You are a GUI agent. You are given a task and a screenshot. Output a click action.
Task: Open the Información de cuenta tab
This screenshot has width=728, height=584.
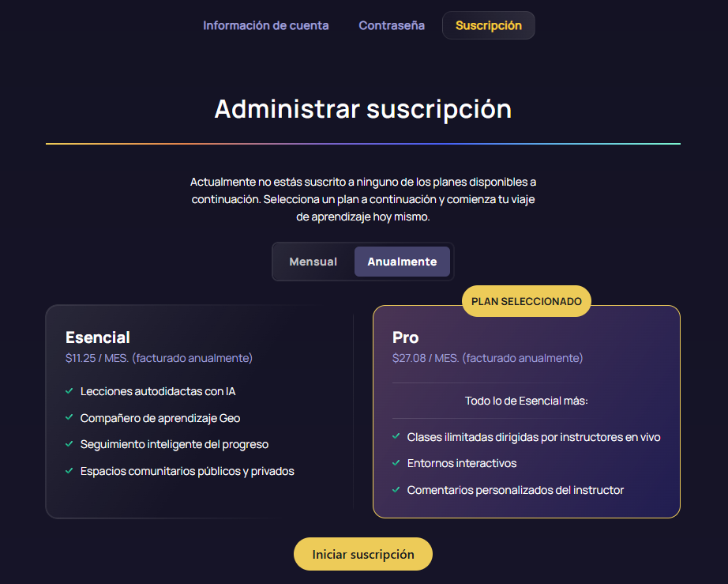click(266, 25)
